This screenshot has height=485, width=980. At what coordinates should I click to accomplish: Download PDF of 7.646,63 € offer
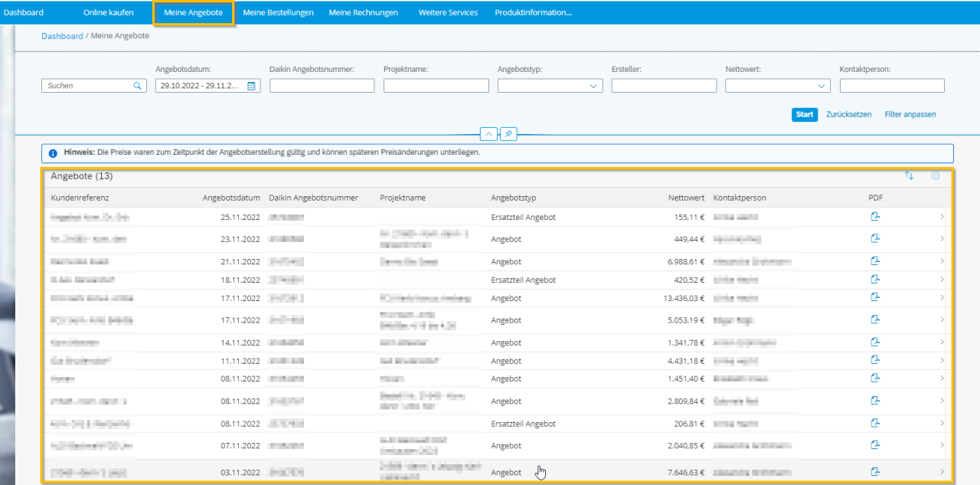click(875, 472)
